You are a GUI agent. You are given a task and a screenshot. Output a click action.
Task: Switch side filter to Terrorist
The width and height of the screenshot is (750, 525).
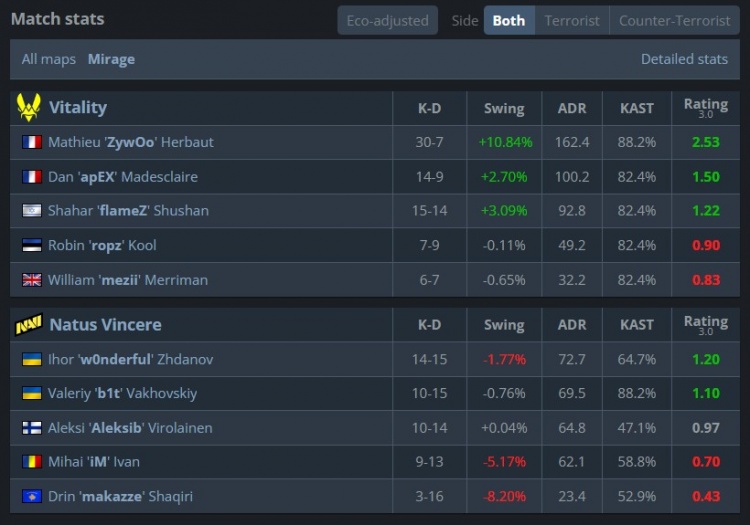572,20
